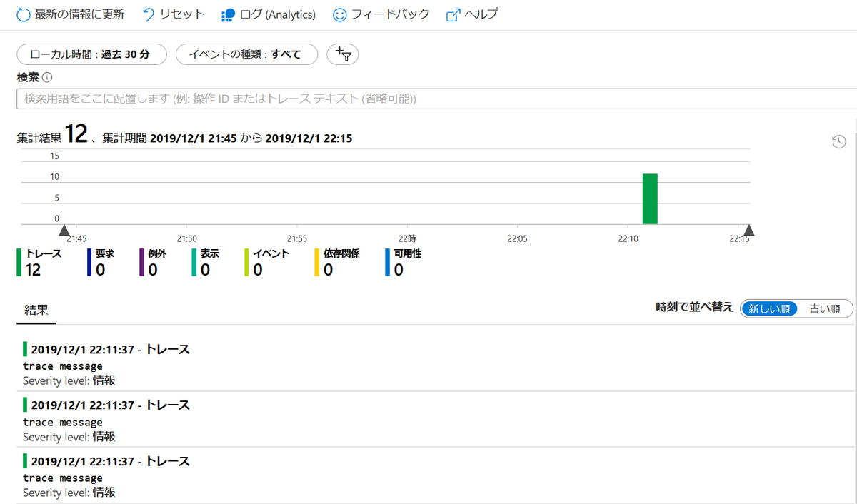857x504 pixels.
Task: Toggle the イベント legend filter
Action: 266,262
